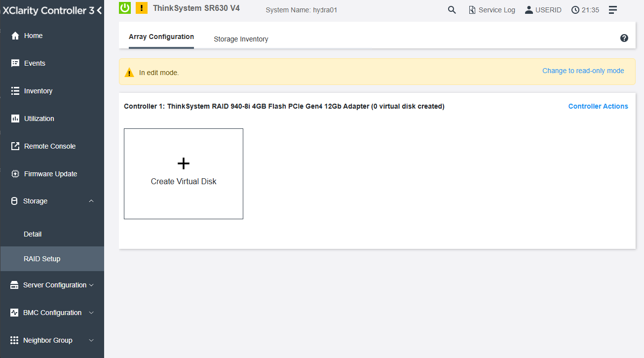
Task: Launch the Remote Console
Action: point(49,146)
